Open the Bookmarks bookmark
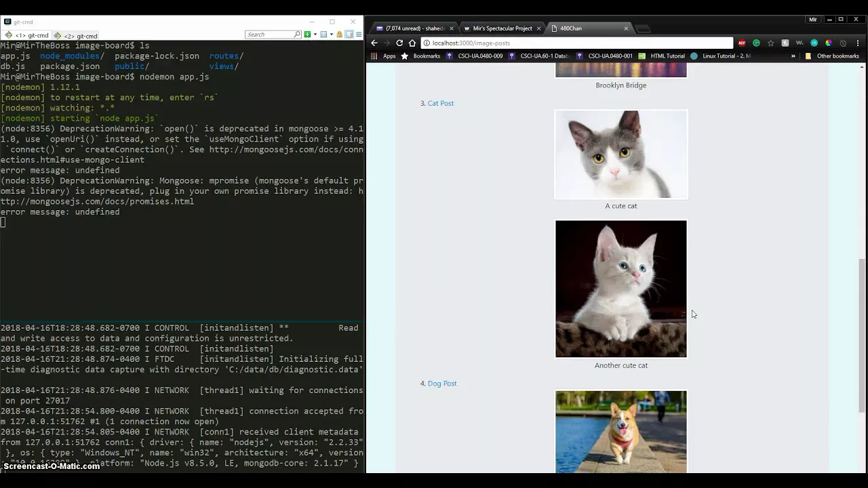Image resolution: width=868 pixels, height=488 pixels. [420, 56]
